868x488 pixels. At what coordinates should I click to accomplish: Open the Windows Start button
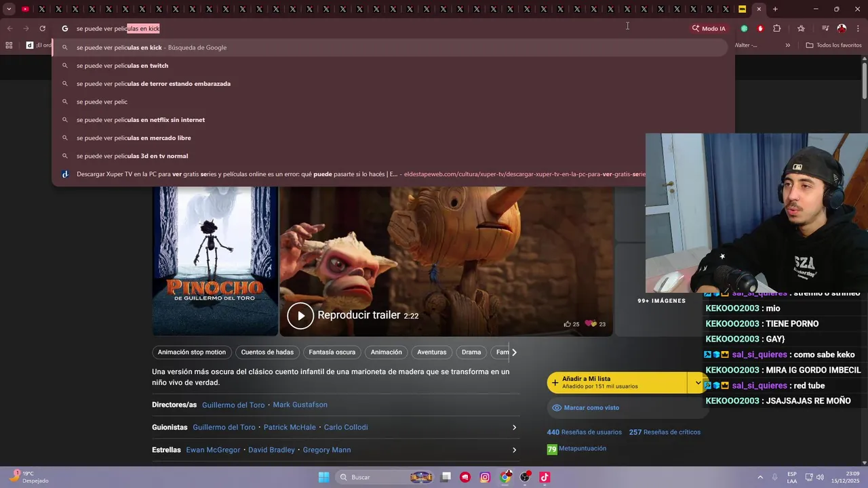pyautogui.click(x=324, y=477)
